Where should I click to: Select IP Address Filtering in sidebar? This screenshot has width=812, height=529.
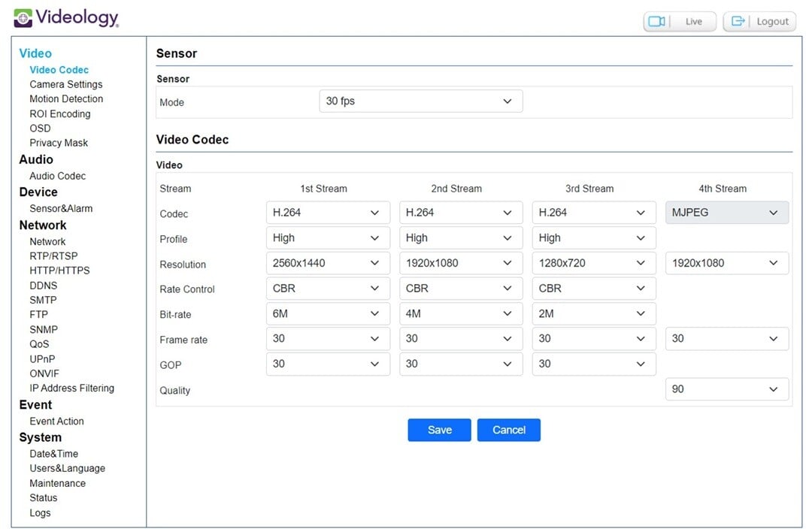(x=72, y=388)
